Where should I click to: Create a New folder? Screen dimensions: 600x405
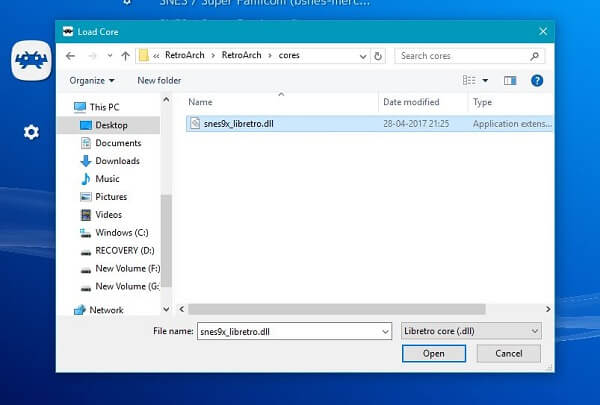[x=159, y=80]
